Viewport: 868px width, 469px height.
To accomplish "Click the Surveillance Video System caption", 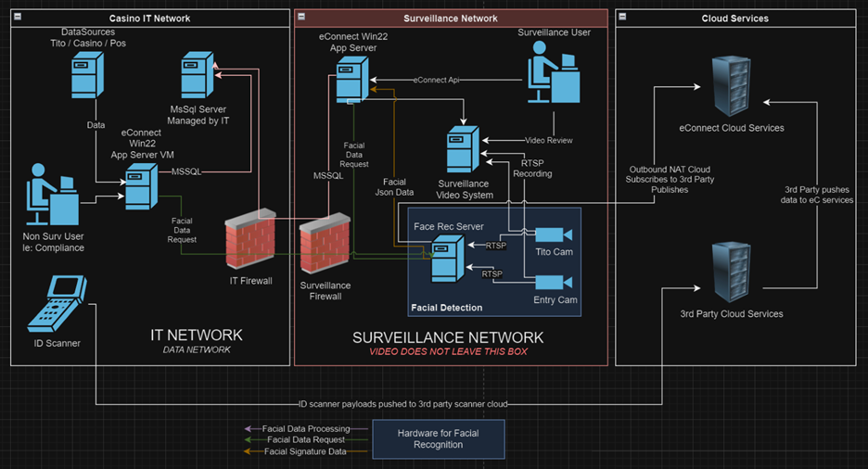I will click(x=465, y=189).
